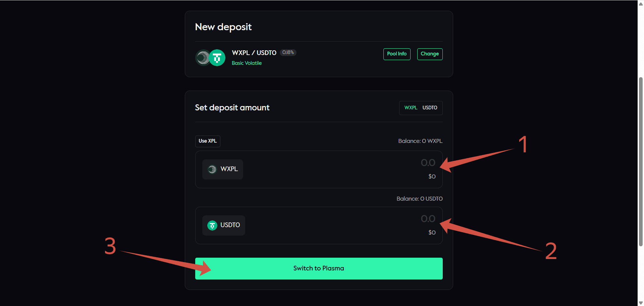Click the USDTO icon in the second amount box
Image resolution: width=644 pixels, height=306 pixels.
click(212, 225)
